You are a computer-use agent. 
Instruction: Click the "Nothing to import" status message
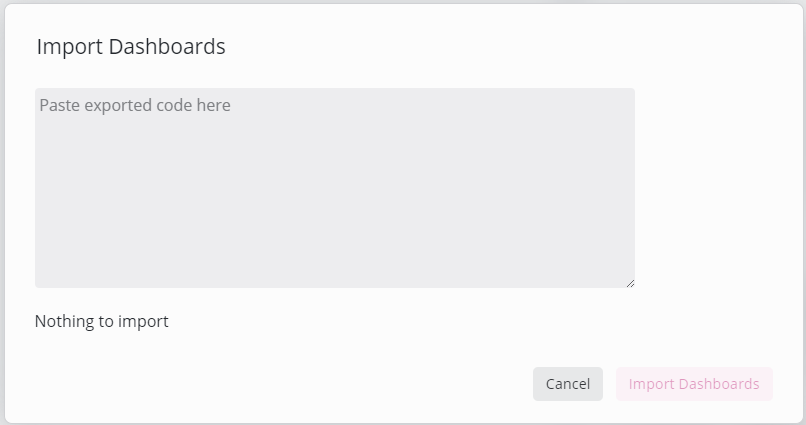point(102,321)
